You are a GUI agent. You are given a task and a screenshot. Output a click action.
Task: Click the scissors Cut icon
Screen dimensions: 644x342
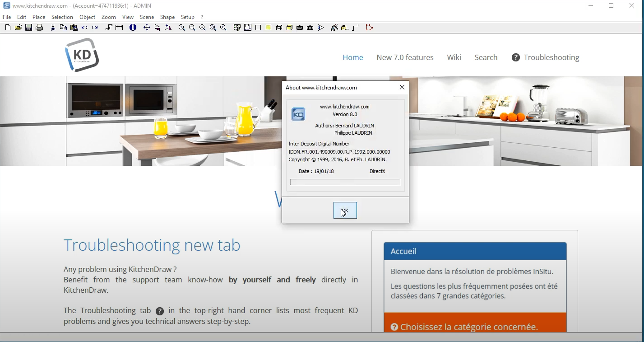pyautogui.click(x=53, y=28)
